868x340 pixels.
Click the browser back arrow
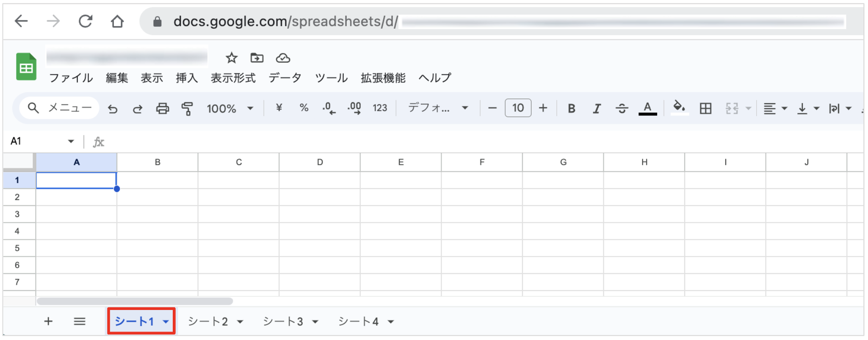[21, 21]
